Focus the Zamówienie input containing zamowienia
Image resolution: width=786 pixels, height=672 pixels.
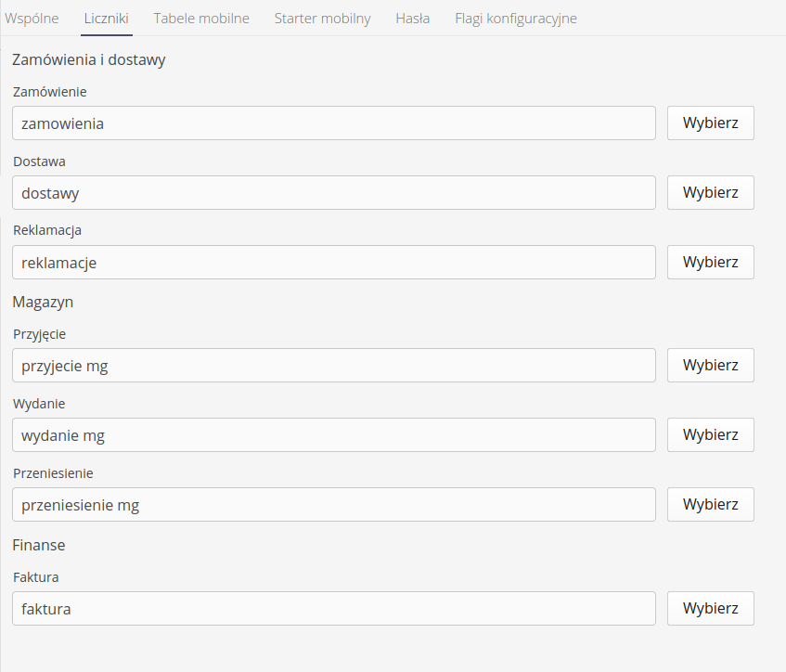click(334, 123)
